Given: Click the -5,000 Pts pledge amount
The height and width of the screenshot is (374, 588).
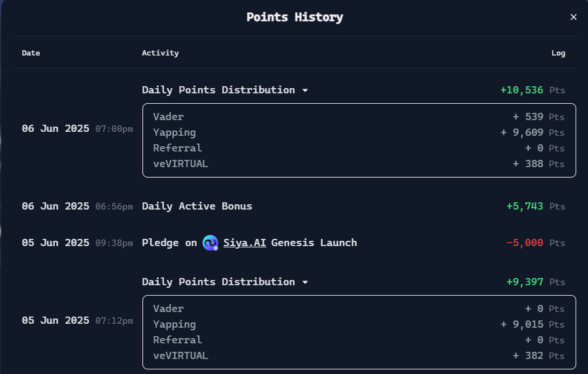Looking at the screenshot, I should tap(536, 243).
